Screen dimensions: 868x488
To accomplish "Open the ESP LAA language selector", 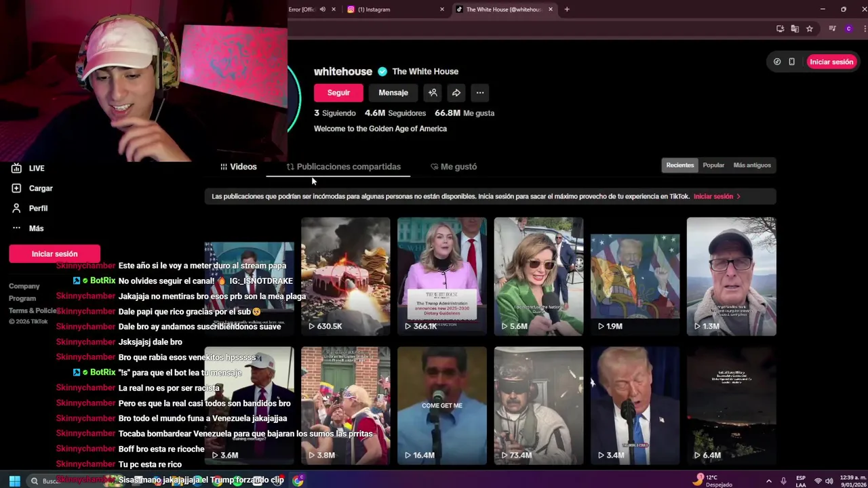I will tap(801, 481).
